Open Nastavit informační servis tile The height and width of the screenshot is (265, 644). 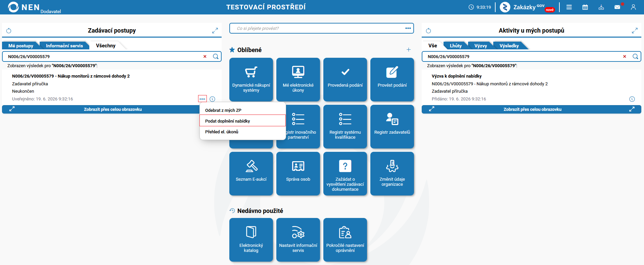point(298,240)
